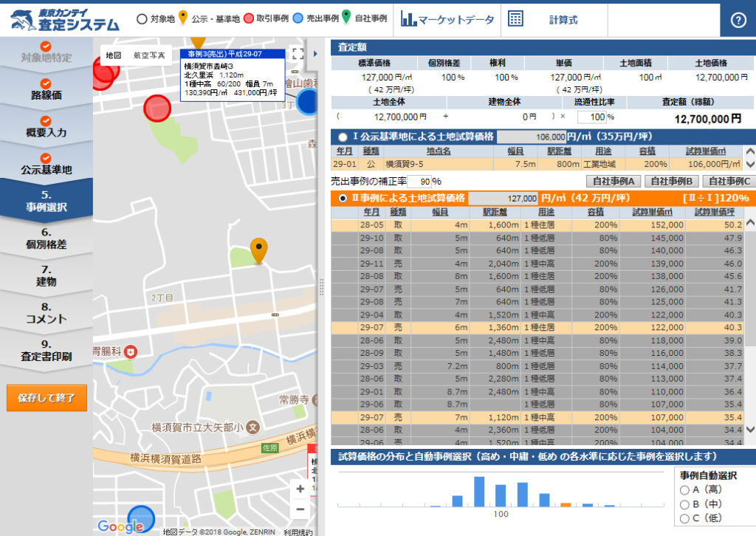Switch map to 航空写真 view
This screenshot has width=756, height=536.
[150, 55]
